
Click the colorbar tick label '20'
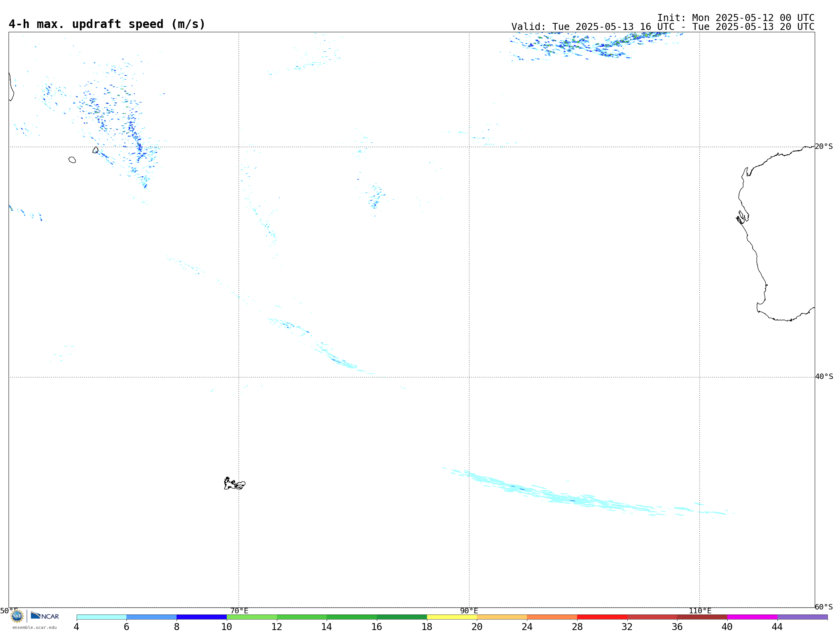click(x=477, y=627)
